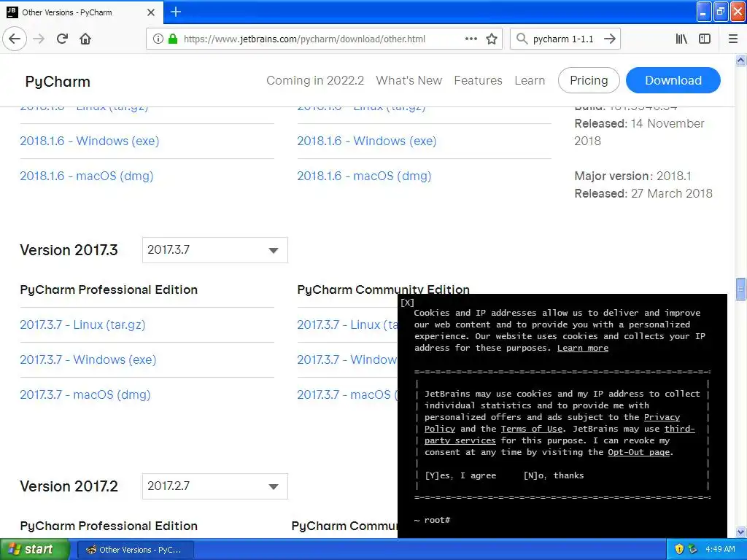
Task: Bookmark this page with the star
Action: 492,39
